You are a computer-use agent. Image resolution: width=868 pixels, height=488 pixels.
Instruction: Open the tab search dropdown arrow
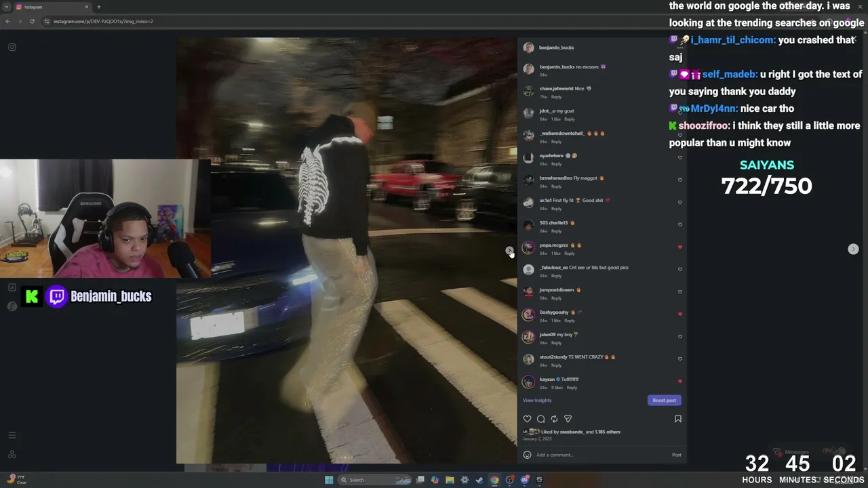tap(7, 7)
